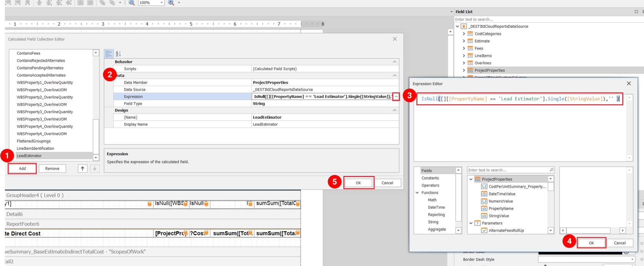Select the AlternateFeesRollUp parameter checkbox icon
The width and height of the screenshot is (644, 266).
pos(484,231)
